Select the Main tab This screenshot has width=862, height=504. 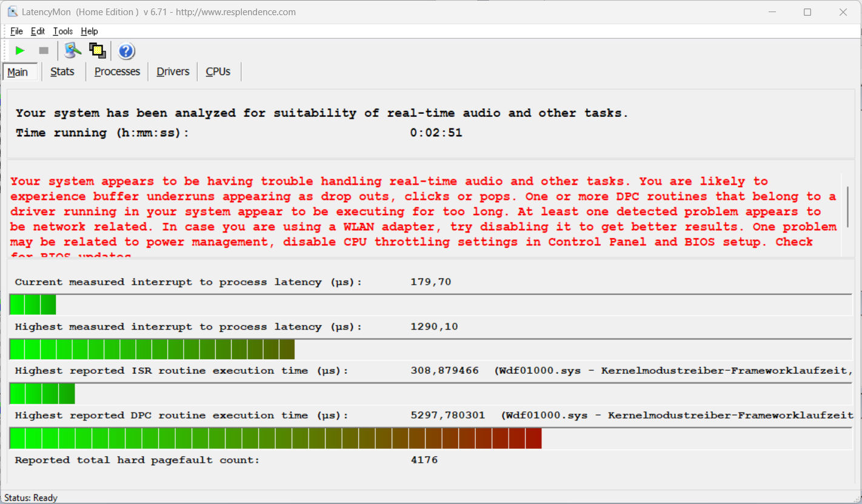18,72
